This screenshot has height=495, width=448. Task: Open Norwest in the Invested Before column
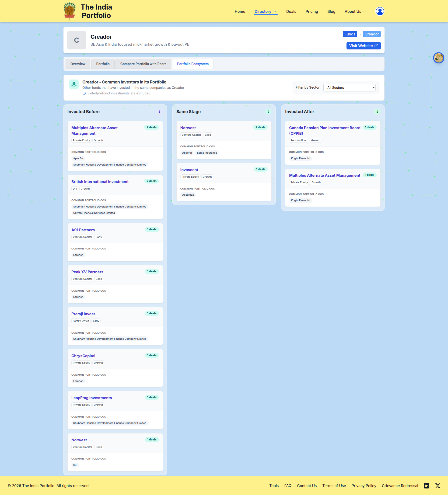[x=79, y=440]
